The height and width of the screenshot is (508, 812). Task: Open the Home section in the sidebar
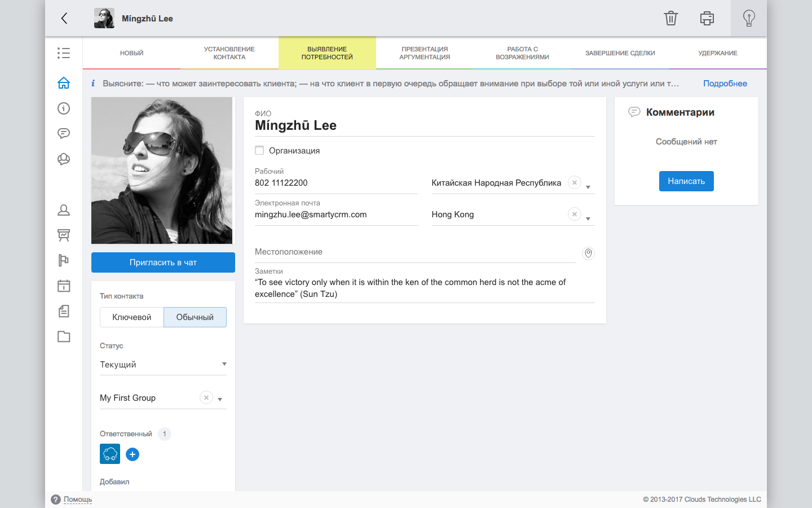tap(64, 82)
